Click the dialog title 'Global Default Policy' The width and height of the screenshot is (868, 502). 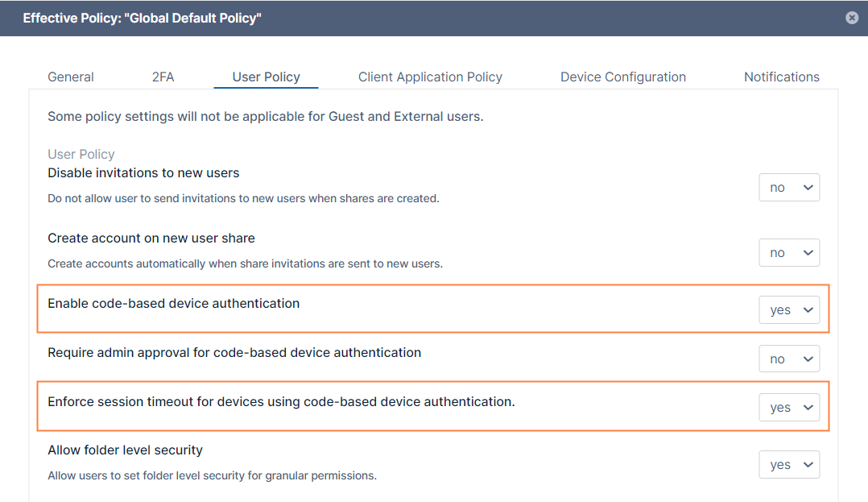[x=142, y=18]
